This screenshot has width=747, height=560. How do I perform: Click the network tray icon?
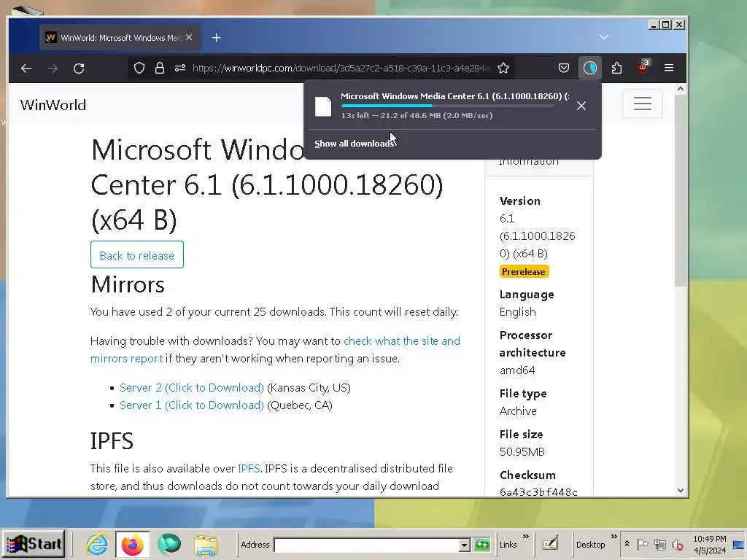point(659,544)
